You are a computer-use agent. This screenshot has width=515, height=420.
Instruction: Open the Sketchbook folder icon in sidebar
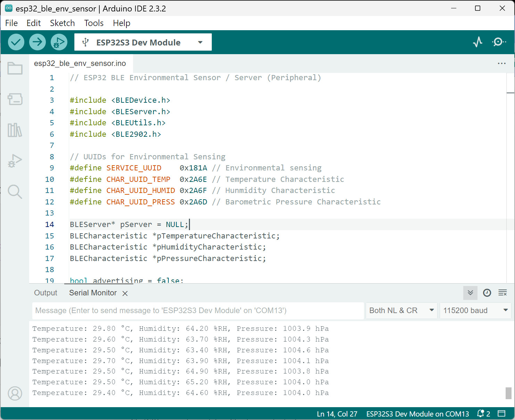pos(15,68)
